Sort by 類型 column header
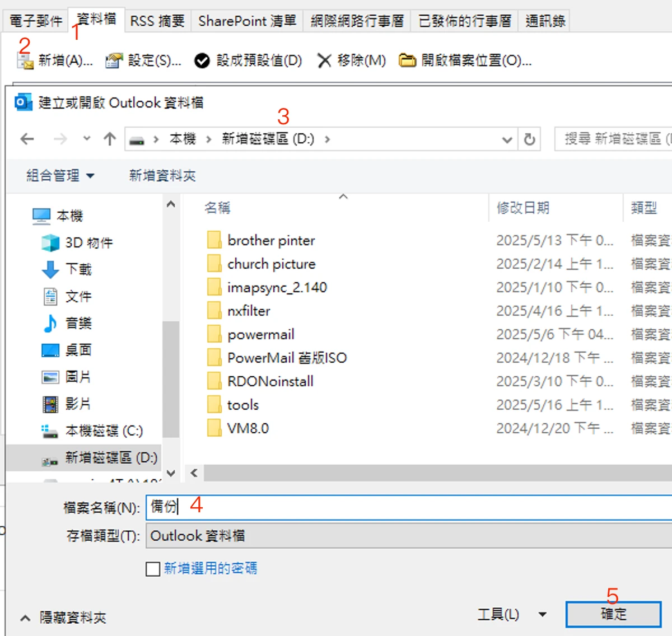Screen dimensions: 672x636 pos(644,208)
